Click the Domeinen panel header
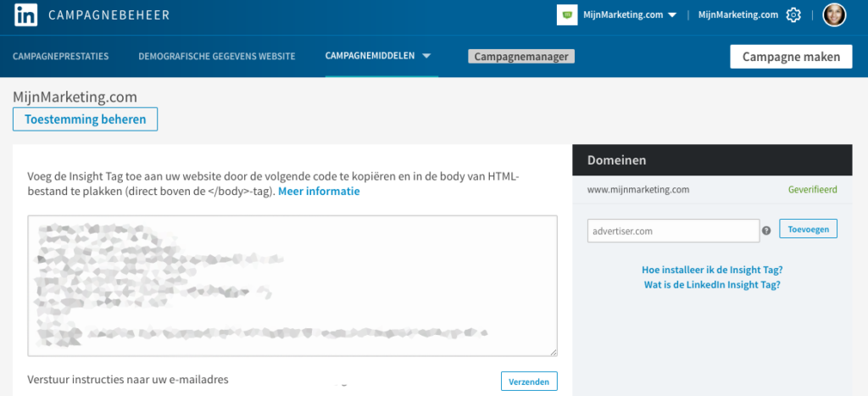Image resolution: width=868 pixels, height=396 pixels. [x=712, y=160]
